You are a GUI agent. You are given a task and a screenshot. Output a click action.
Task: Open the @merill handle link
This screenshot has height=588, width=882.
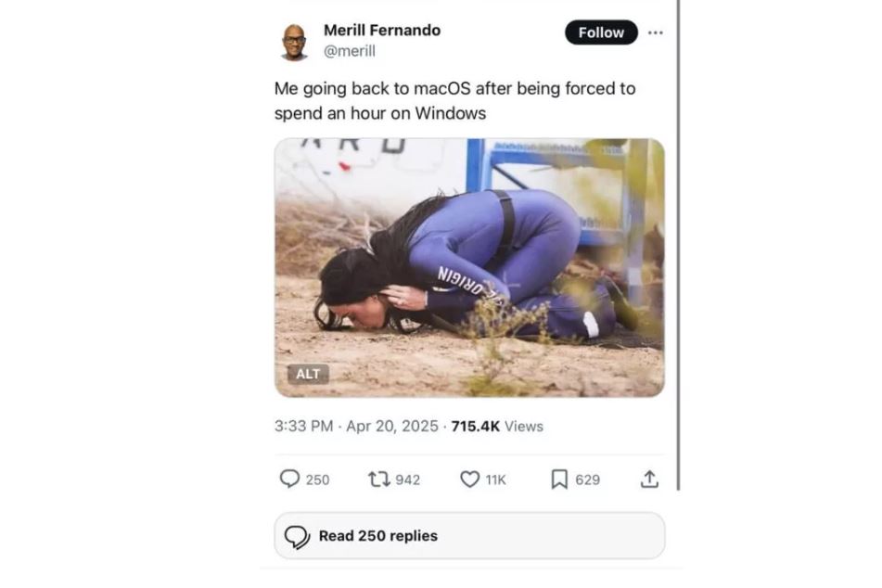[350, 51]
